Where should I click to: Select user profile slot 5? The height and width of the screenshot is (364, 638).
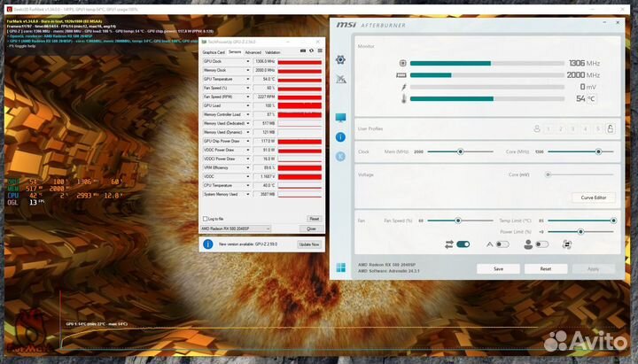coord(598,129)
